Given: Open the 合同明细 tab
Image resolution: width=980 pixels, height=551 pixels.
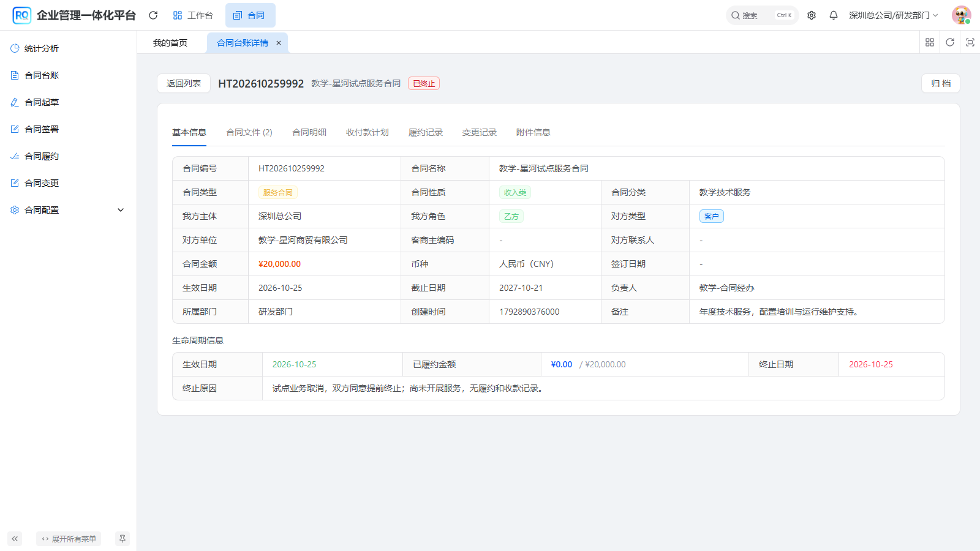Looking at the screenshot, I should [309, 132].
